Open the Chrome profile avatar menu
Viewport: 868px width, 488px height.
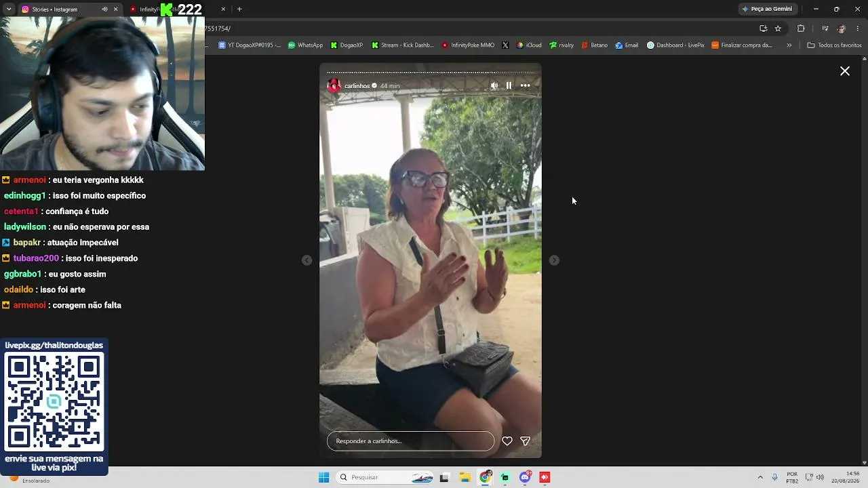pos(842,28)
